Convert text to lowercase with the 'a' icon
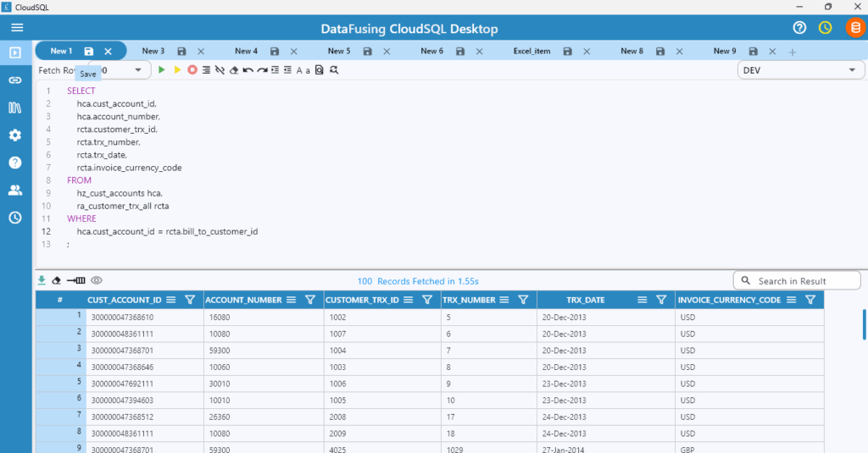The image size is (868, 453). click(308, 71)
